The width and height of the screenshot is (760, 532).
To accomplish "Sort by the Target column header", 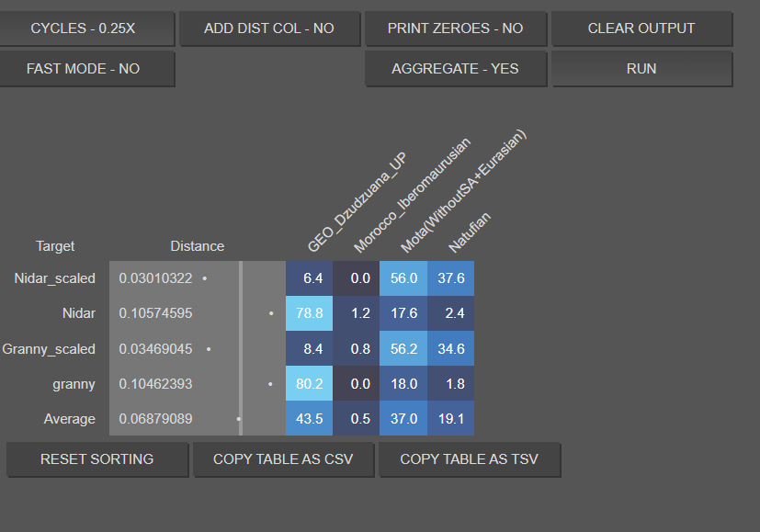I will [x=55, y=246].
